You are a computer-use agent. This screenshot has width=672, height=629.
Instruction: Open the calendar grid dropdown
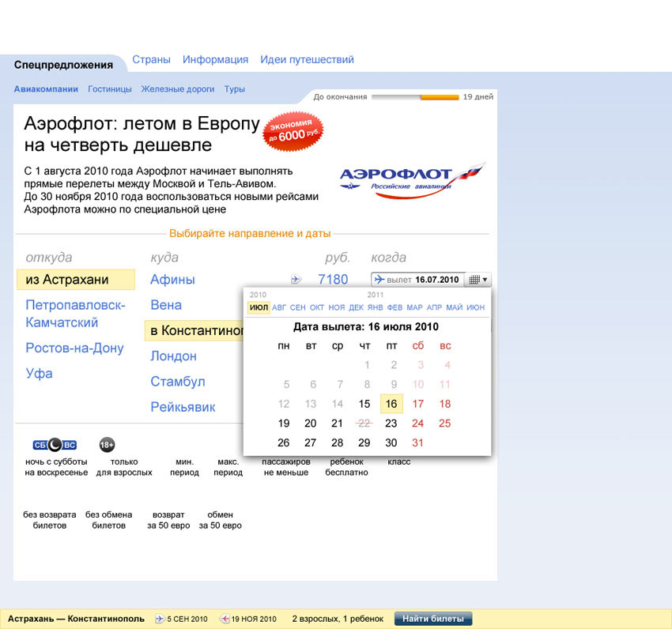tap(478, 280)
